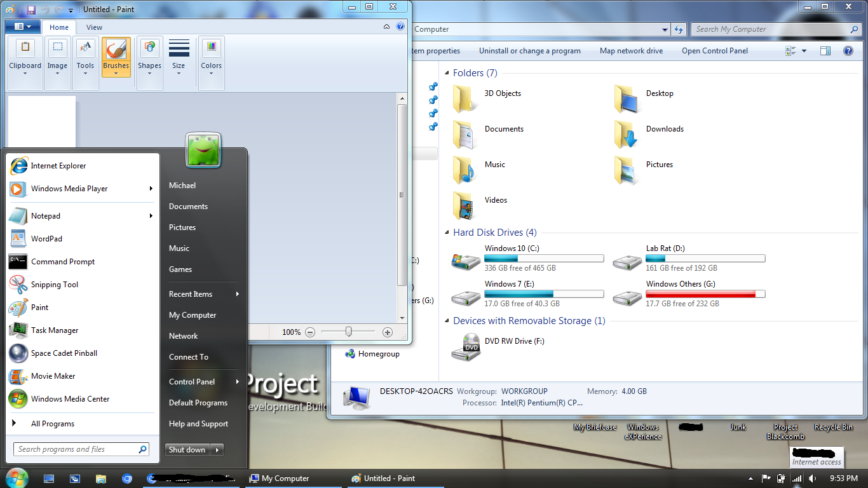The height and width of the screenshot is (488, 868).
Task: Open the Customize Quick Access Toolbar dropdown
Action: pyautogui.click(x=71, y=10)
